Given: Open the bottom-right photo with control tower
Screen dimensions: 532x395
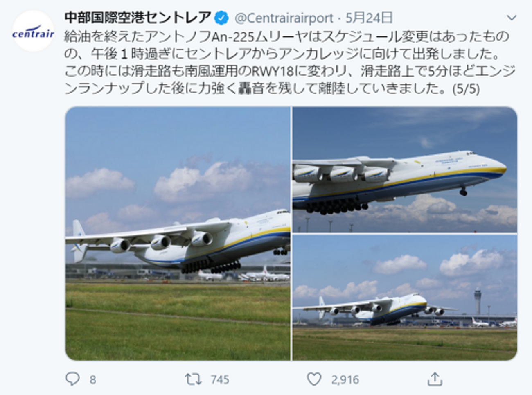Looking at the screenshot, I should [405, 298].
